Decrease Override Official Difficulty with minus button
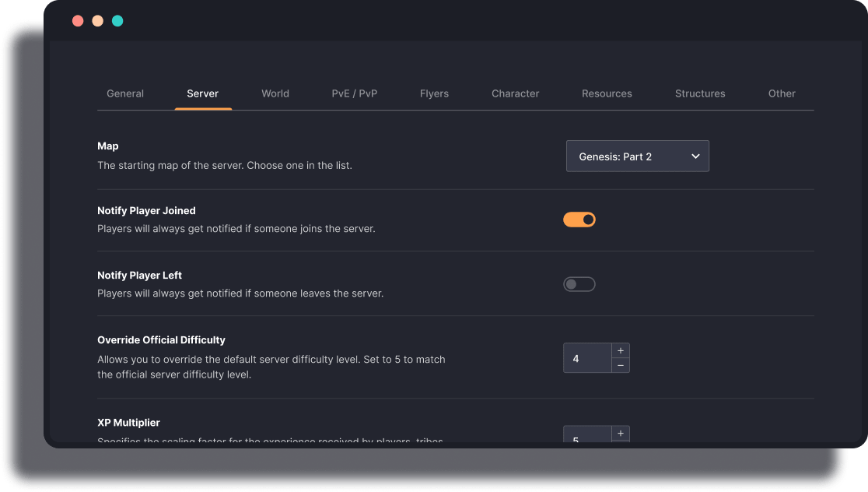Image resolution: width=868 pixels, height=492 pixels. point(621,364)
